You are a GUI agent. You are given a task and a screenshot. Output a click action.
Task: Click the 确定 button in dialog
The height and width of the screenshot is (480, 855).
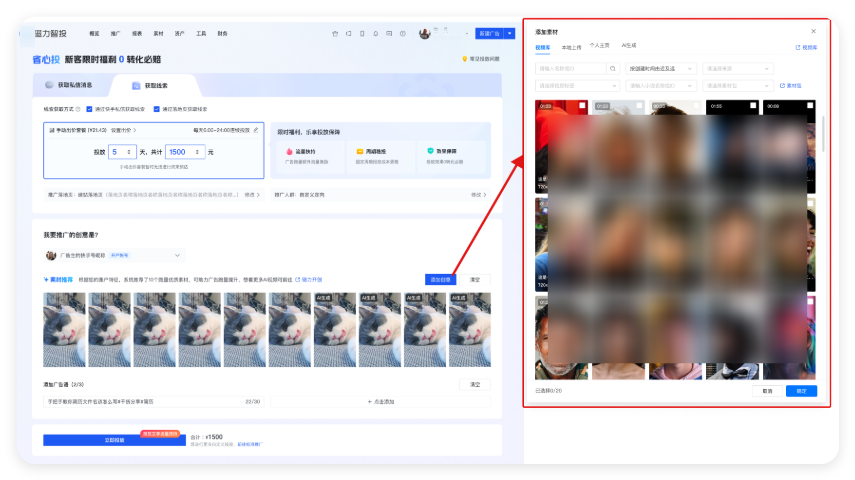801,391
